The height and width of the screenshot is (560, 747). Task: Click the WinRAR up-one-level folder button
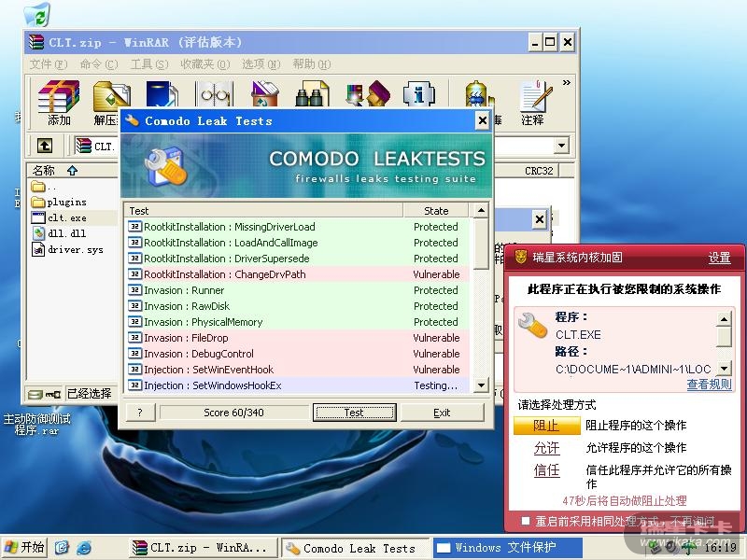coord(45,146)
